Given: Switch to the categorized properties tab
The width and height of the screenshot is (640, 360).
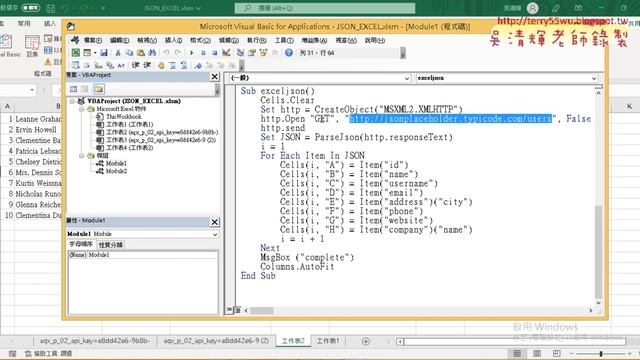Looking at the screenshot, I should [x=110, y=245].
